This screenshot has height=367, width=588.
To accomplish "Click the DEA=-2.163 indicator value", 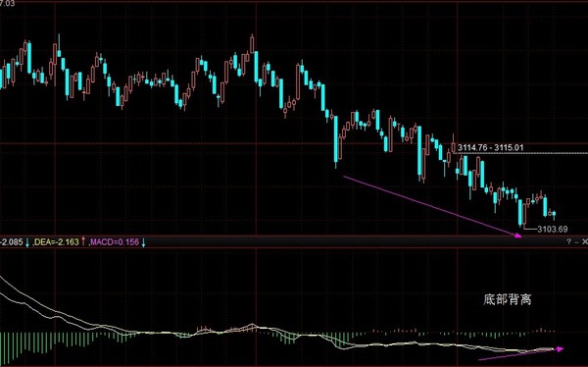I will click(x=56, y=242).
